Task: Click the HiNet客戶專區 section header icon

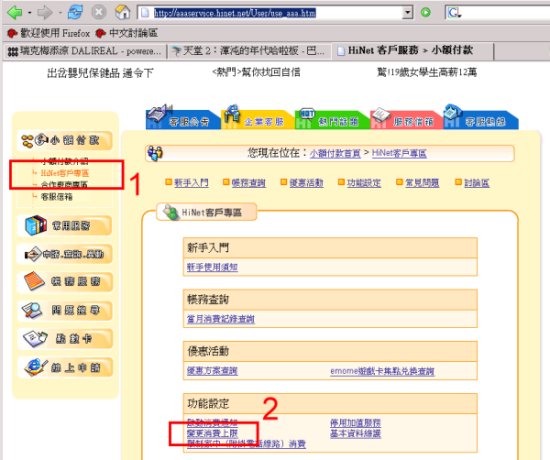Action: tap(171, 212)
